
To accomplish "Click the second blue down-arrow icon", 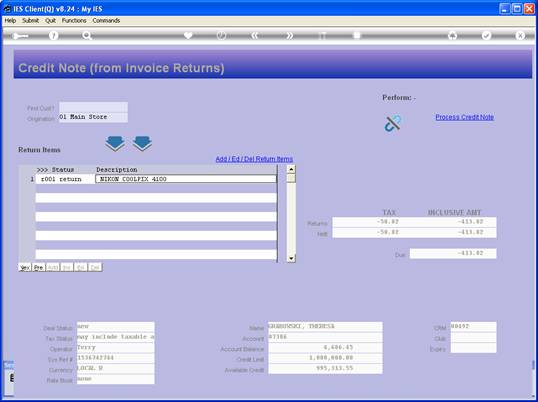I will [142, 143].
